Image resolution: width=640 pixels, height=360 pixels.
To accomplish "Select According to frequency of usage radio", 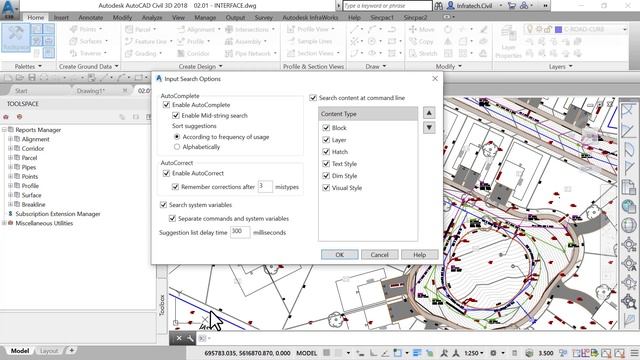I will tap(177, 137).
